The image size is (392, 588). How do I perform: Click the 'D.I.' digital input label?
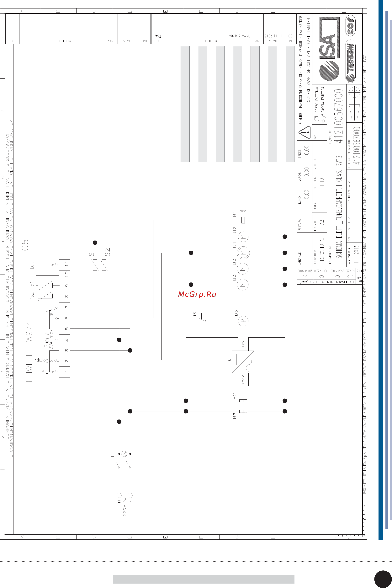click(32, 266)
